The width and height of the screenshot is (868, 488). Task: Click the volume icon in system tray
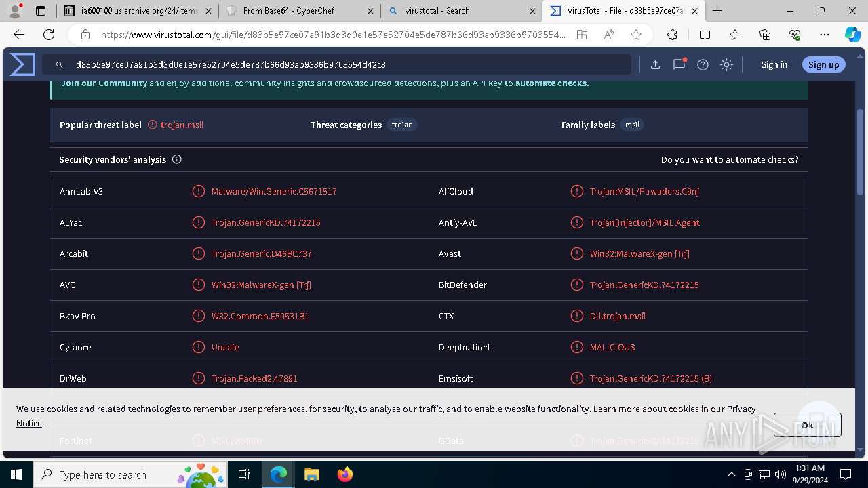(781, 474)
